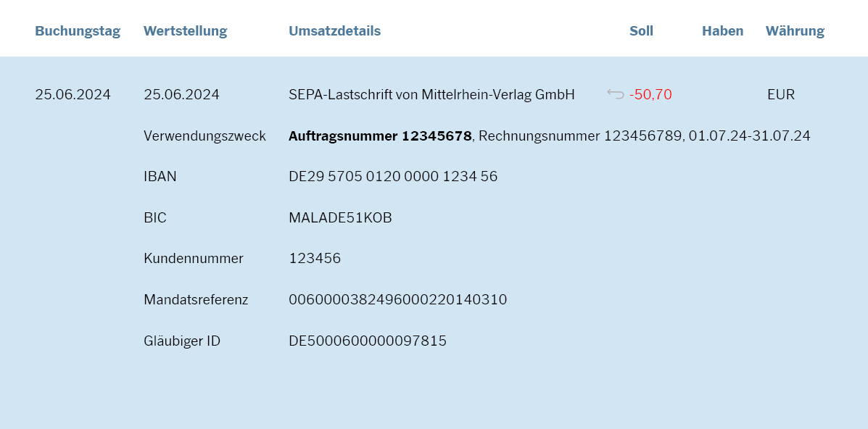Image resolution: width=868 pixels, height=429 pixels.
Task: Click the Wertstellung column header
Action: coord(185,31)
